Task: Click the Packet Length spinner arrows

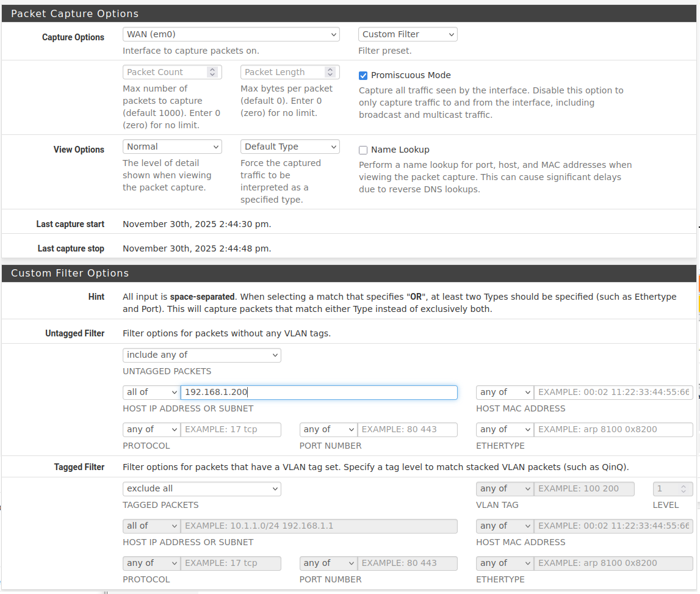Action: coord(330,72)
